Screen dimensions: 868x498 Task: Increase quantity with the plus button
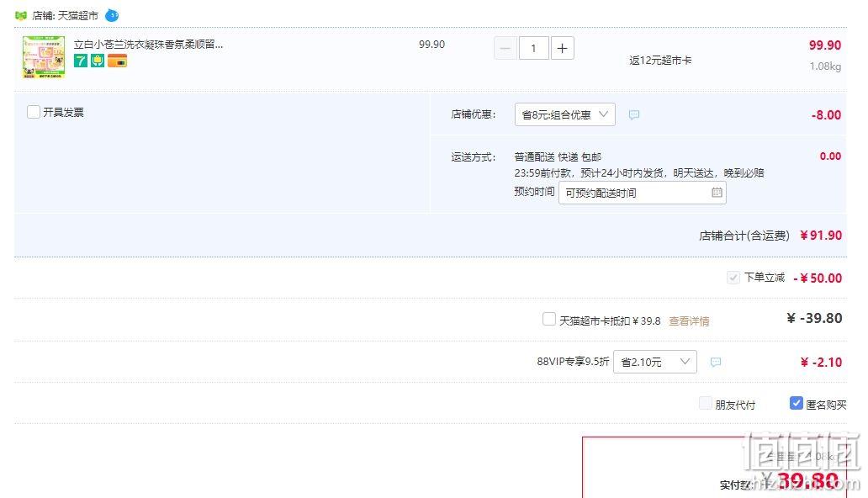[563, 48]
